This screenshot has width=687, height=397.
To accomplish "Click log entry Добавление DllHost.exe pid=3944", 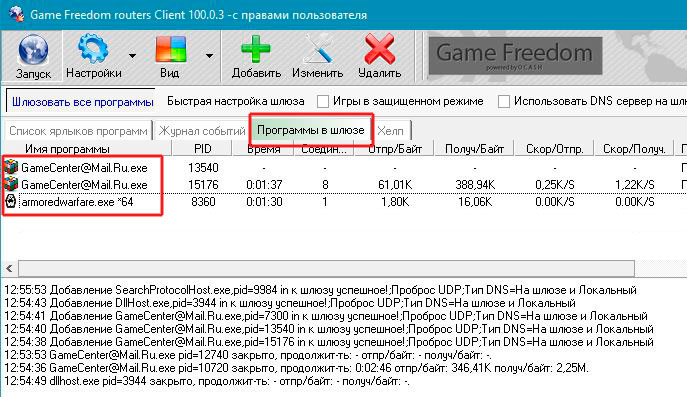I will [x=290, y=303].
